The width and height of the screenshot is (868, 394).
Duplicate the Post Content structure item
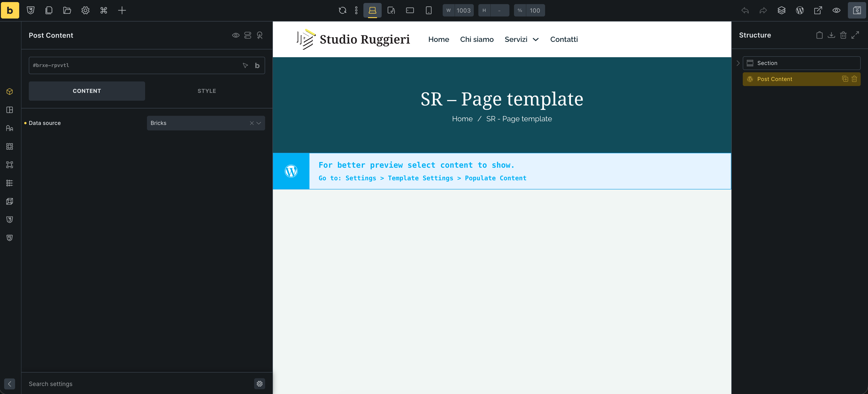845,79
